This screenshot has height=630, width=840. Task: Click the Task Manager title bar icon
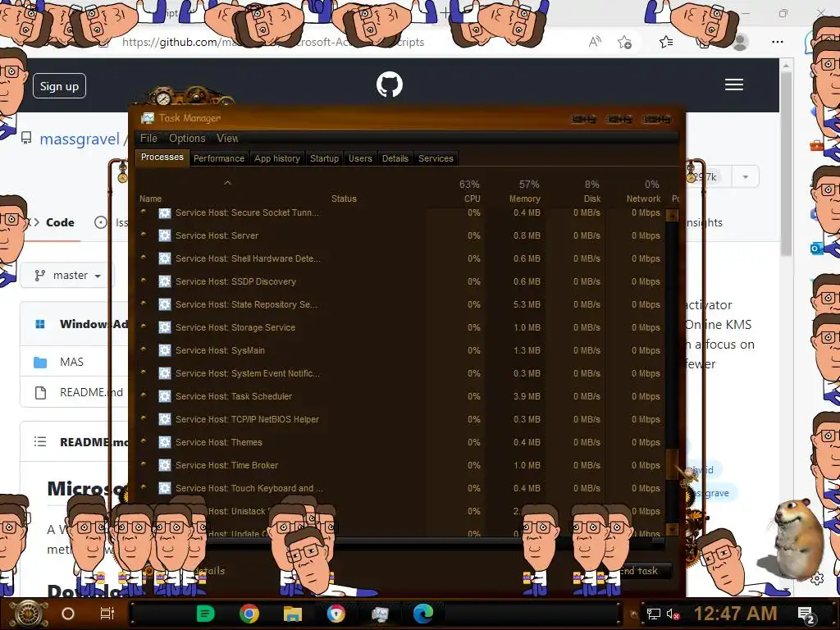[x=148, y=118]
